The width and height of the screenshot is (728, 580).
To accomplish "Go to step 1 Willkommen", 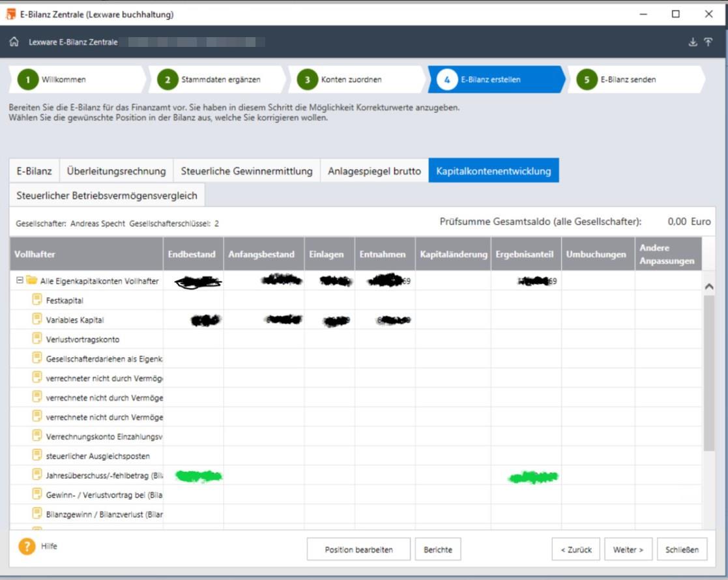I will pos(77,80).
